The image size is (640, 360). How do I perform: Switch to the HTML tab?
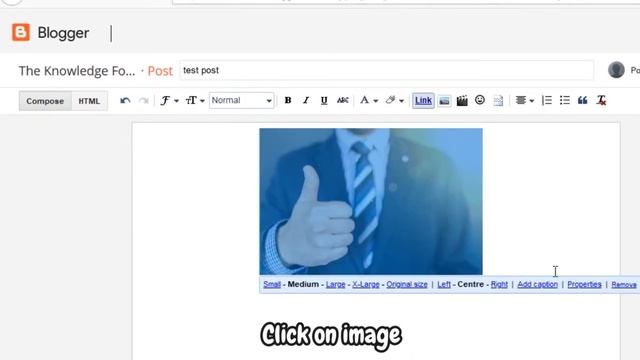(x=89, y=101)
